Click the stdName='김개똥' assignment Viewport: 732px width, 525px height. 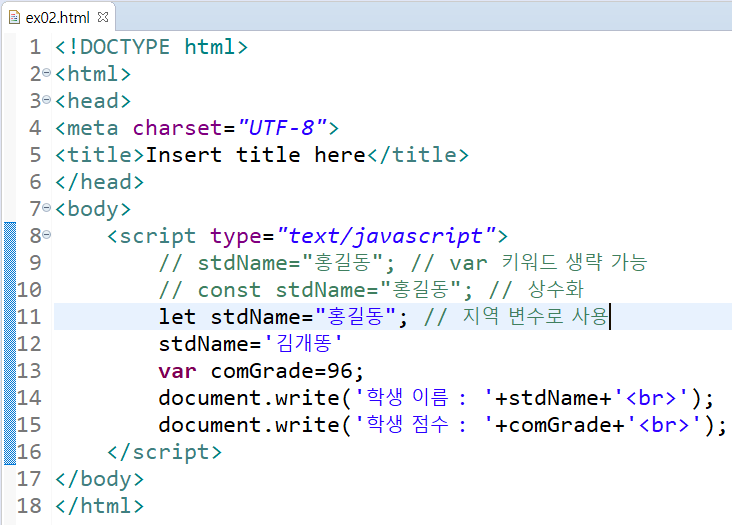(x=251, y=343)
